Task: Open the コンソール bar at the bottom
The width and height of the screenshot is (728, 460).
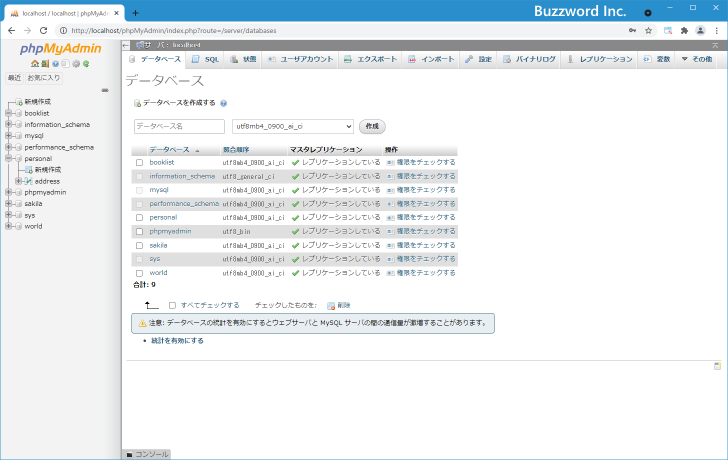Action: click(x=149, y=454)
